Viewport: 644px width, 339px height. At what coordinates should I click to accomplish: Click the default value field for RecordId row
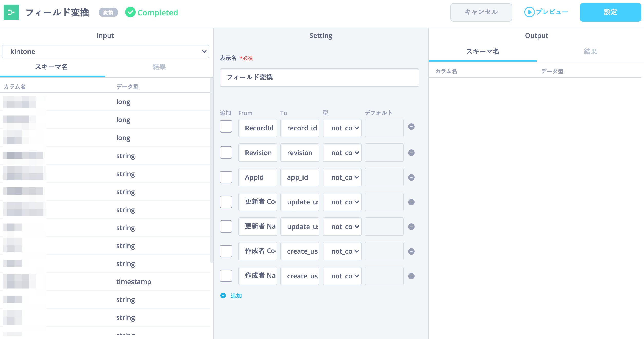coord(384,128)
